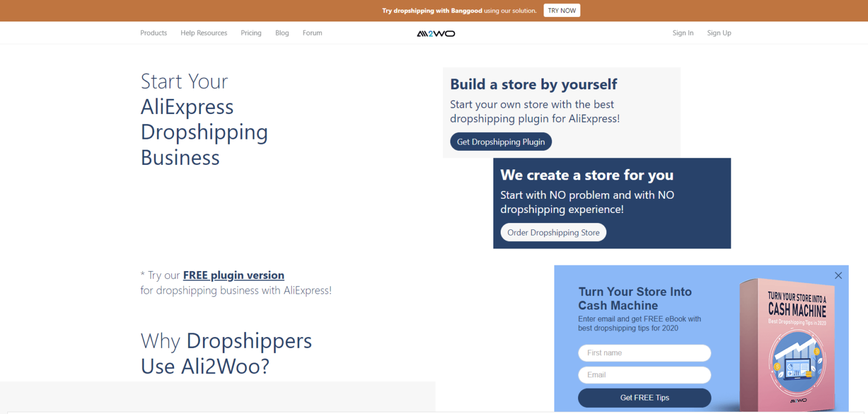The image size is (868, 414).
Task: Go to the Pricing page
Action: [x=251, y=33]
